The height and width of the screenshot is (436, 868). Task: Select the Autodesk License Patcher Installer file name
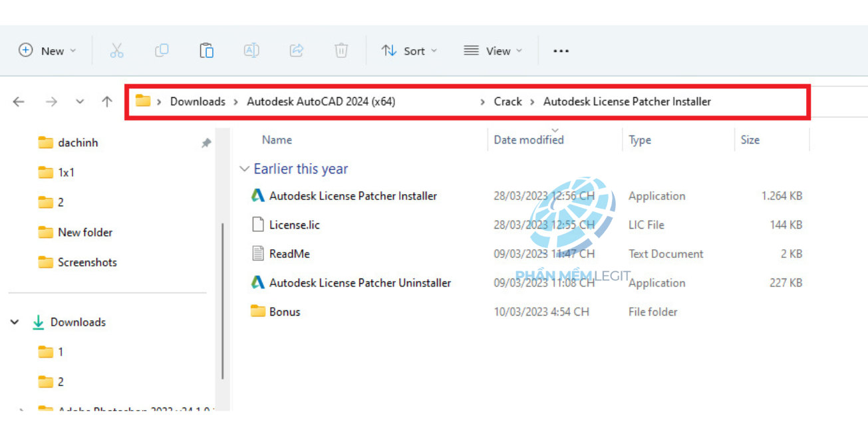pos(353,196)
